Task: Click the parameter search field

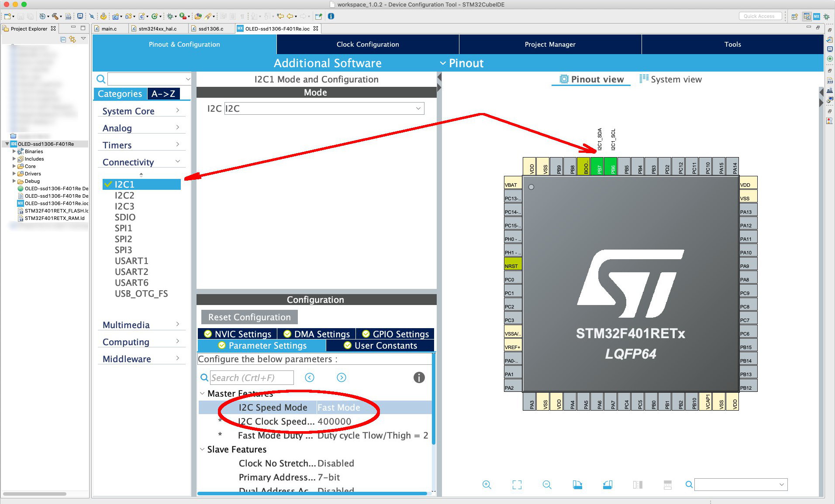Action: pyautogui.click(x=252, y=377)
